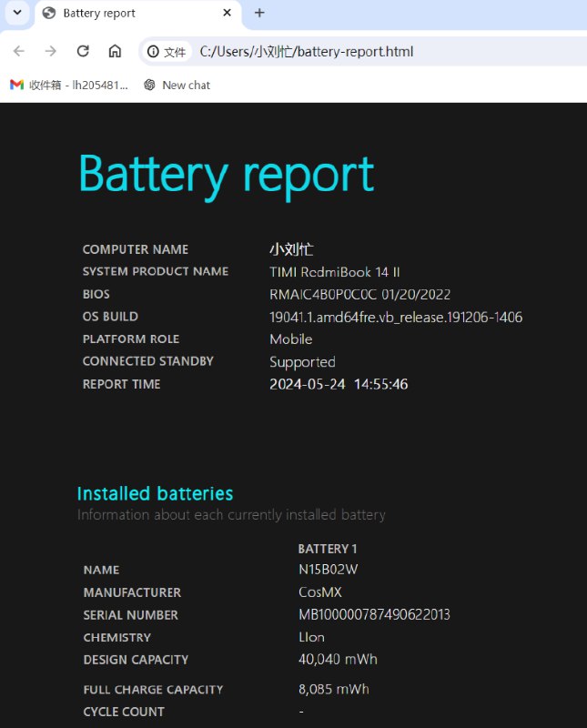Reload the battery report page

[x=83, y=51]
